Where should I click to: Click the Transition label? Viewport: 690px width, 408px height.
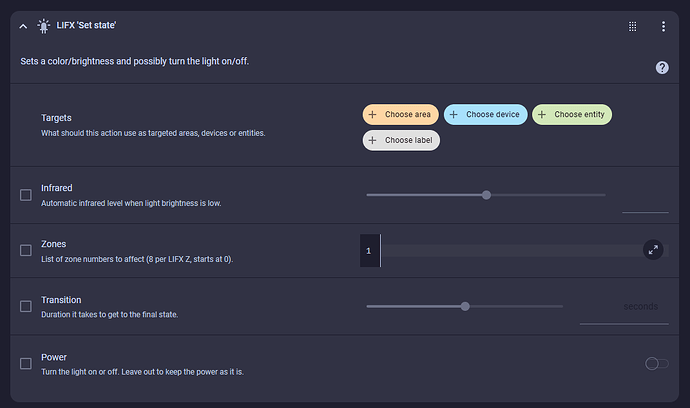click(x=61, y=300)
